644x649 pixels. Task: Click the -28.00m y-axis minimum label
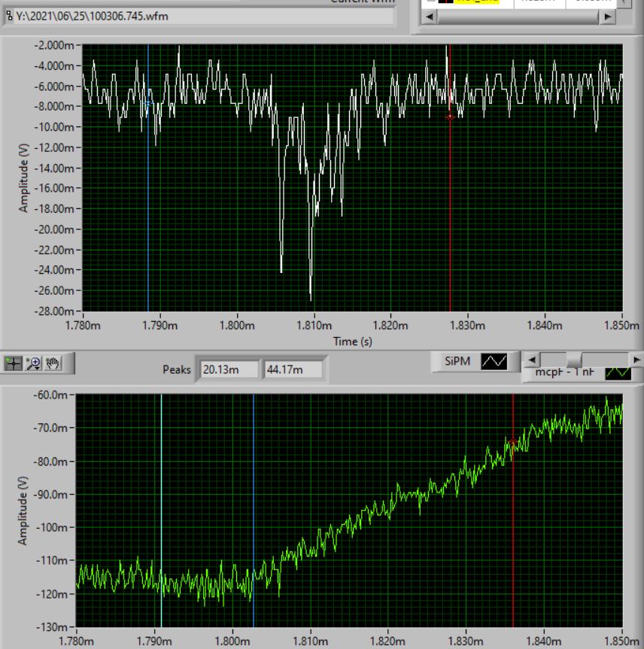coord(54,311)
